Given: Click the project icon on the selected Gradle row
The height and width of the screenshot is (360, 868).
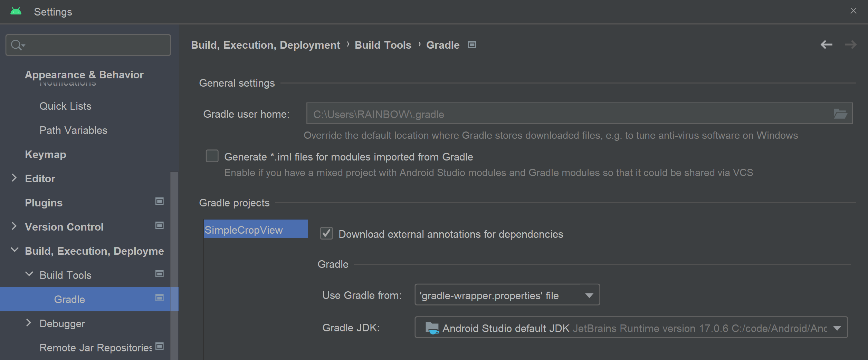Looking at the screenshot, I should pyautogui.click(x=159, y=298).
